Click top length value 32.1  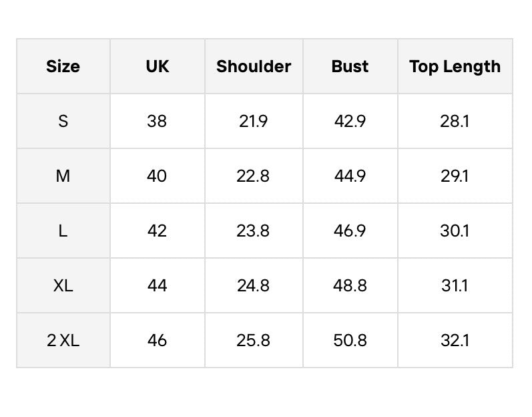click(455, 340)
